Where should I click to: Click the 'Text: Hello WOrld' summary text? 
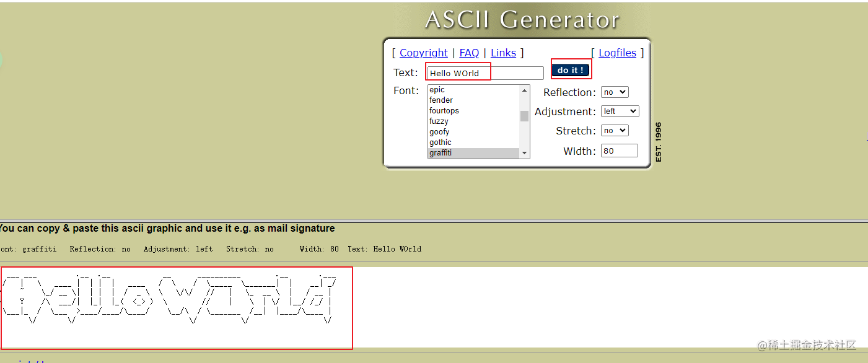click(x=384, y=249)
